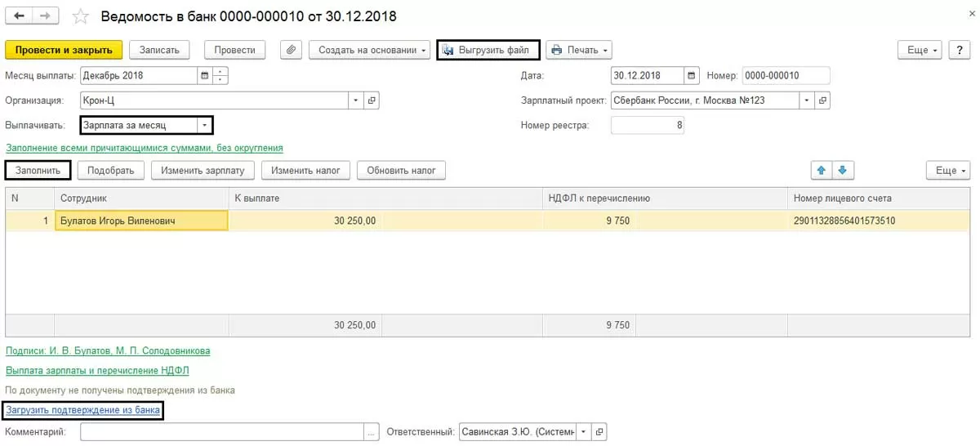980x446 pixels.
Task: Expand the Ответственный dropdown arrow
Action: [584, 431]
